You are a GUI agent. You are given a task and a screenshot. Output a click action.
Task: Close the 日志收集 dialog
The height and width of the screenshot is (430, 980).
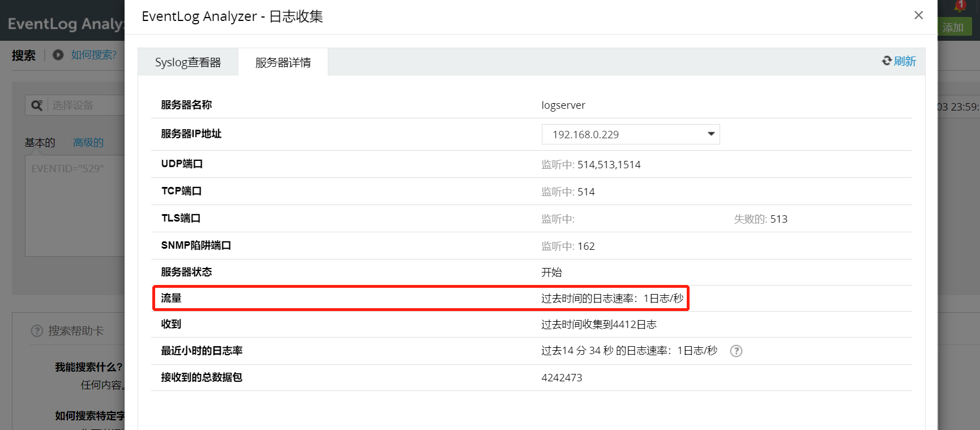click(x=918, y=15)
